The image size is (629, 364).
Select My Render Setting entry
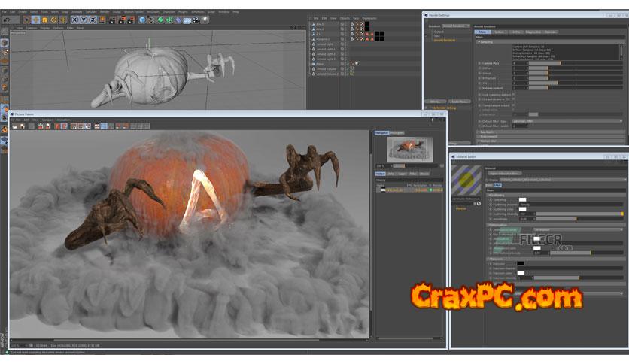coord(444,108)
